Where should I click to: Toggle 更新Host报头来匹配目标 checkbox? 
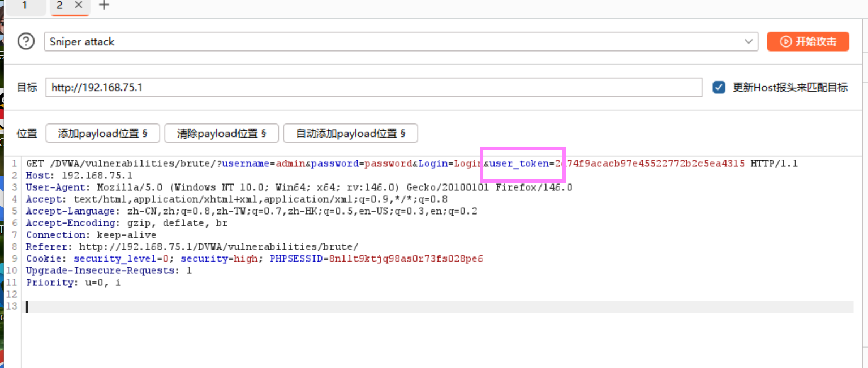pyautogui.click(x=719, y=87)
